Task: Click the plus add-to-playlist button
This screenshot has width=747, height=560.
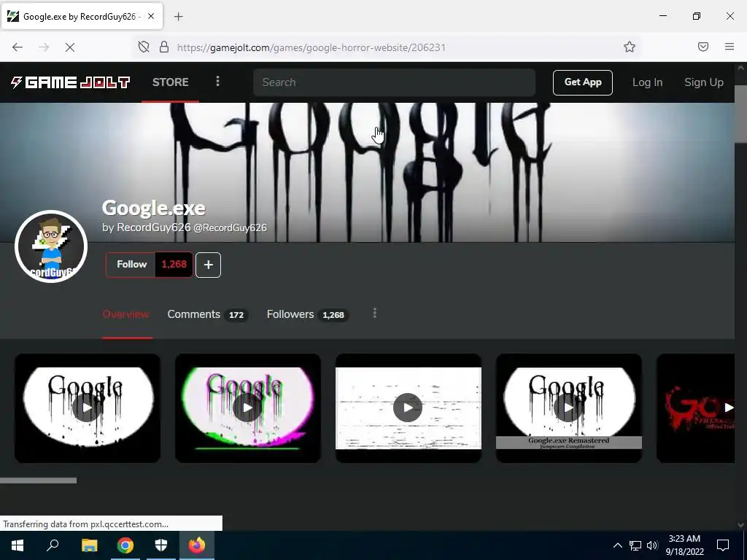Action: 208,265
